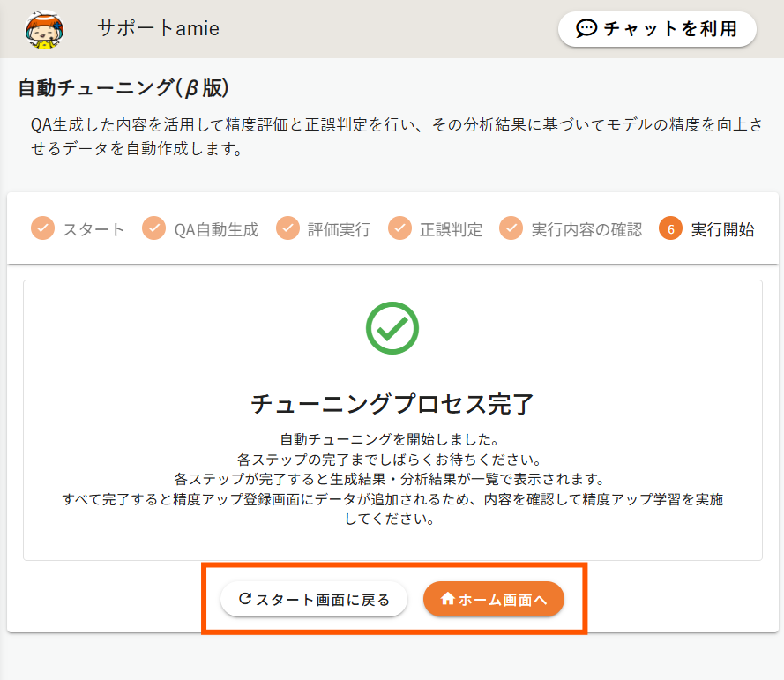Click the checkmark icon beside 正誤判定 step
The image size is (784, 680).
tap(400, 229)
